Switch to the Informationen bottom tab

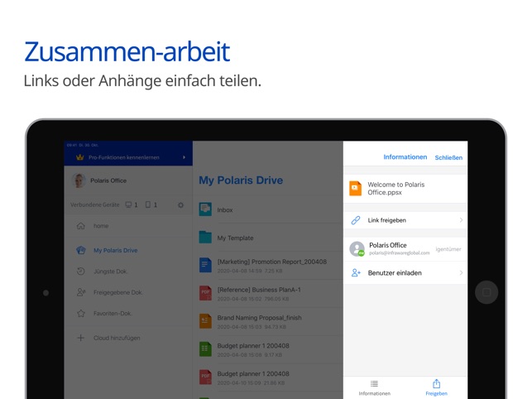(x=374, y=387)
